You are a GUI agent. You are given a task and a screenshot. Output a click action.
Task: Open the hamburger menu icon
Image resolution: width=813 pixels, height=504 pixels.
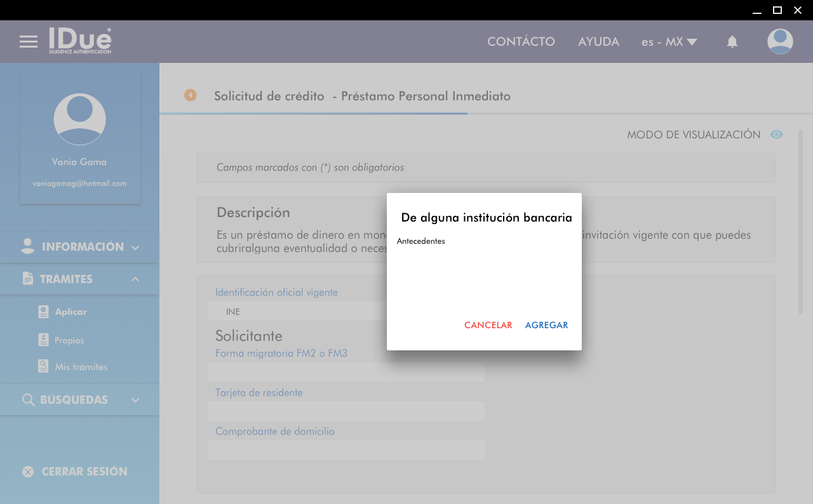click(29, 42)
